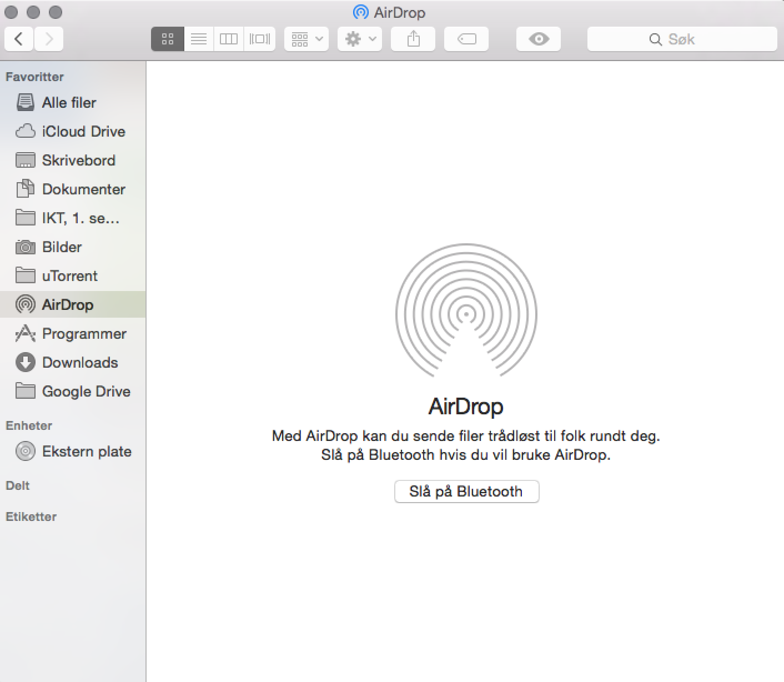Viewport: 784px width, 682px height.
Task: Switch to list view
Action: (199, 39)
